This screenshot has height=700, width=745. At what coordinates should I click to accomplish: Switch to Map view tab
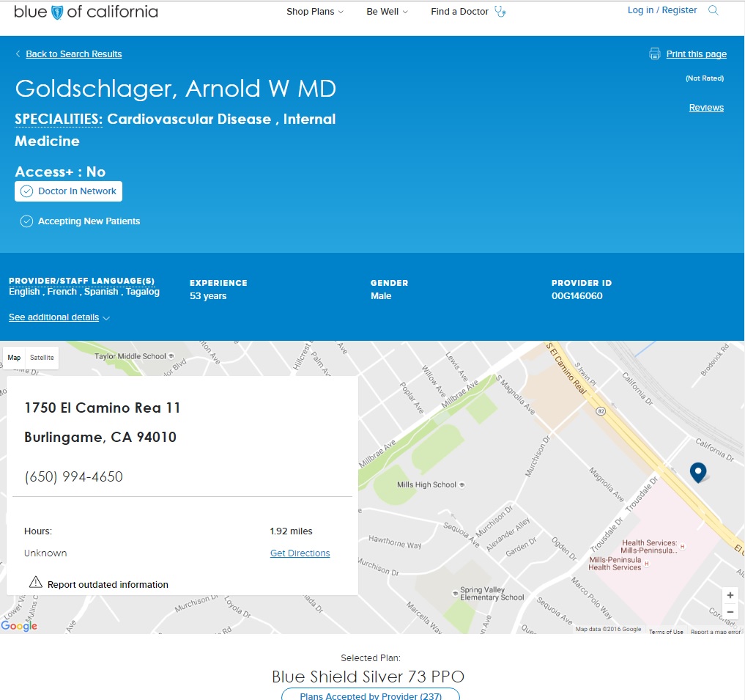14,358
